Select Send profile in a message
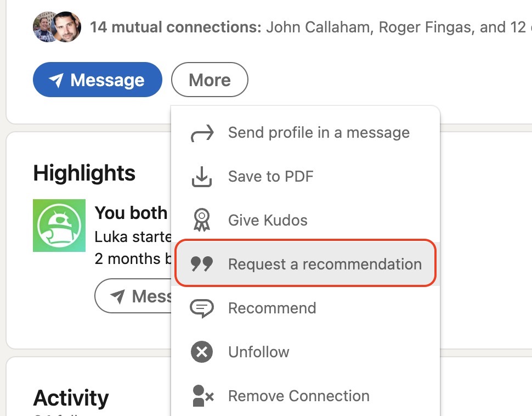The image size is (532, 416). [319, 133]
